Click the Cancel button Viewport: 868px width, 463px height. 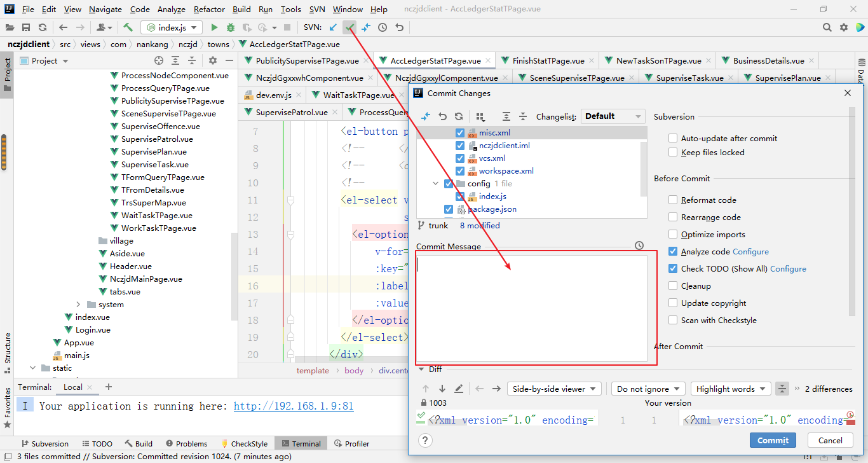830,440
